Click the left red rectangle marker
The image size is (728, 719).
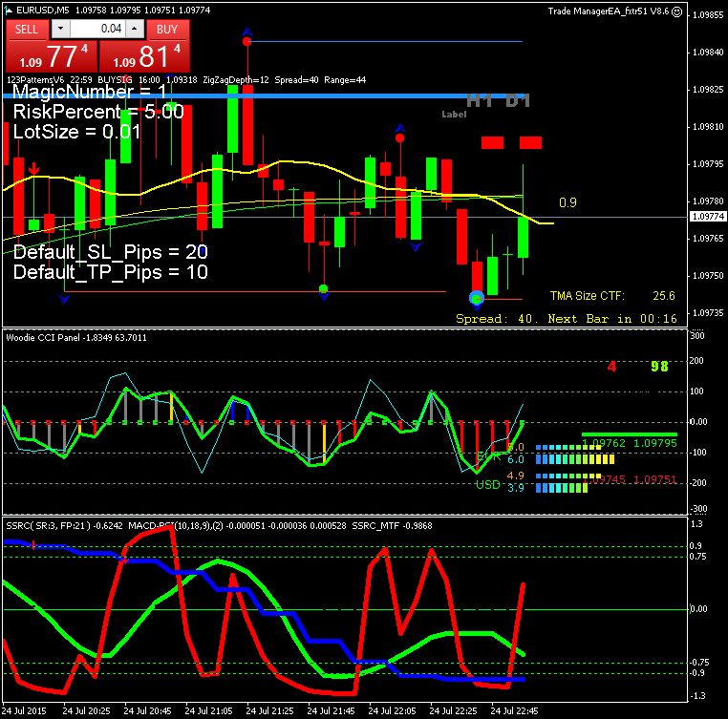[493, 142]
